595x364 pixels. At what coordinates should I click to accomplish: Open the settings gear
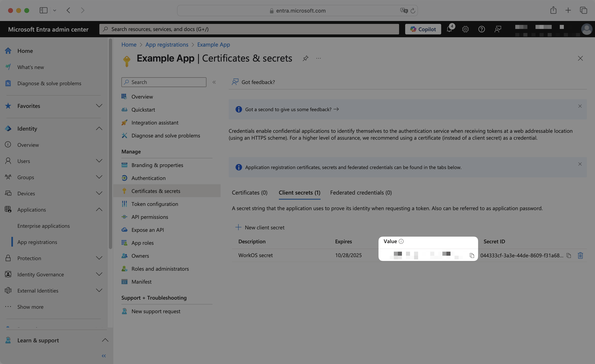coord(465,29)
